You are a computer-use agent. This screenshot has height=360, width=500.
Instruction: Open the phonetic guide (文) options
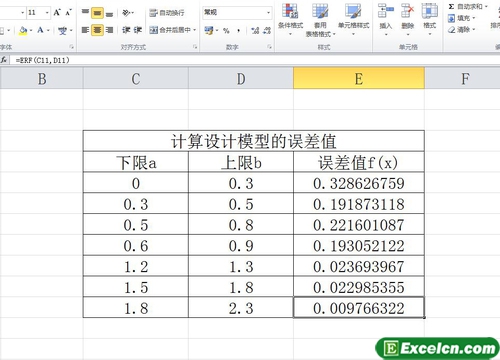click(64, 31)
